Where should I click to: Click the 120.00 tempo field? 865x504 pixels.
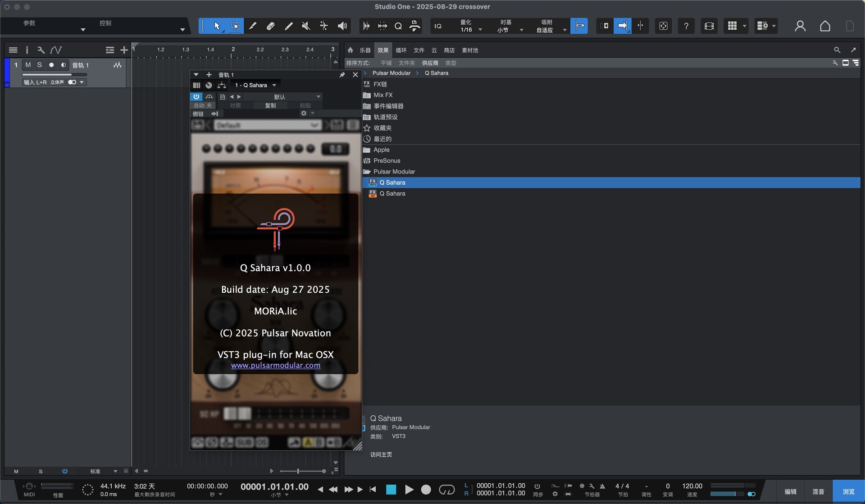[x=692, y=486]
